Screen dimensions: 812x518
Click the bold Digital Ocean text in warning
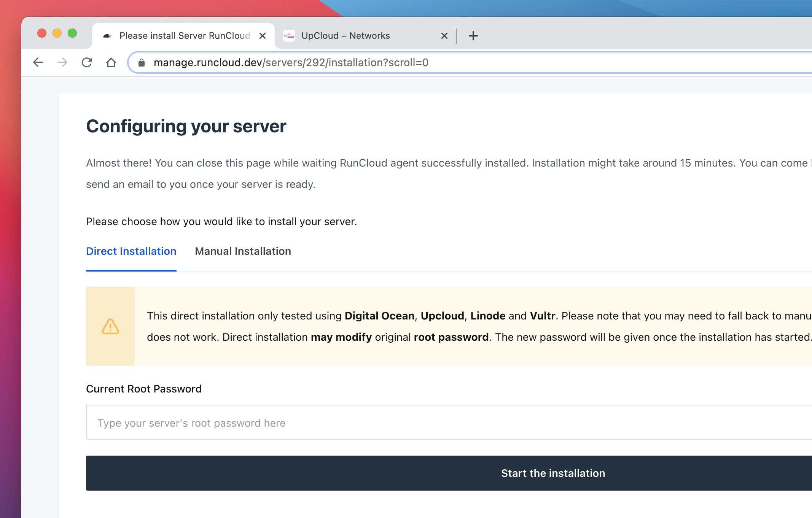point(380,316)
